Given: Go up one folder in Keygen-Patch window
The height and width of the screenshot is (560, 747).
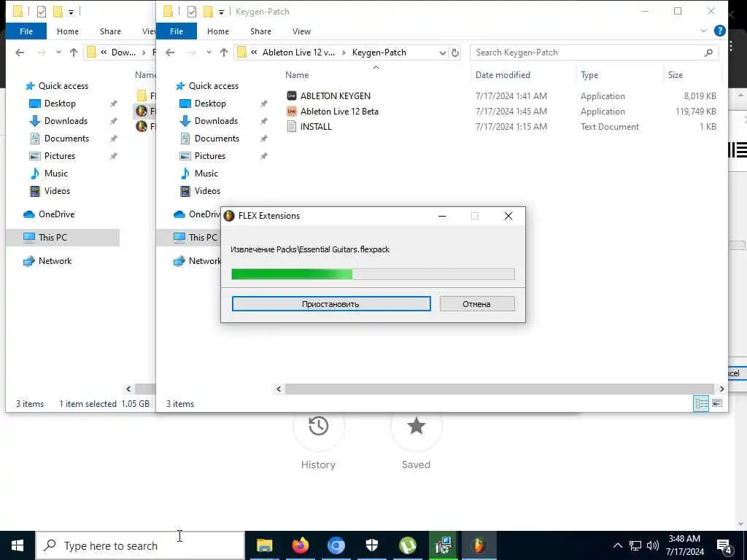Looking at the screenshot, I should pyautogui.click(x=224, y=52).
